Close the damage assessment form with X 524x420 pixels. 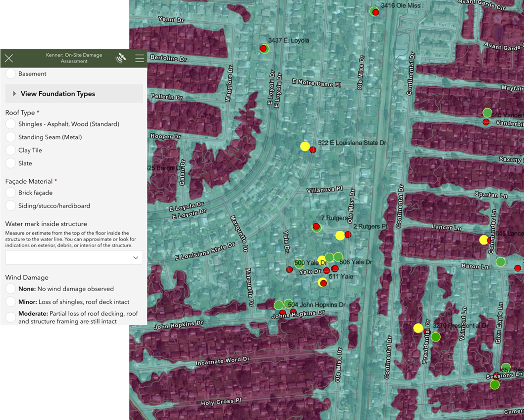point(9,58)
